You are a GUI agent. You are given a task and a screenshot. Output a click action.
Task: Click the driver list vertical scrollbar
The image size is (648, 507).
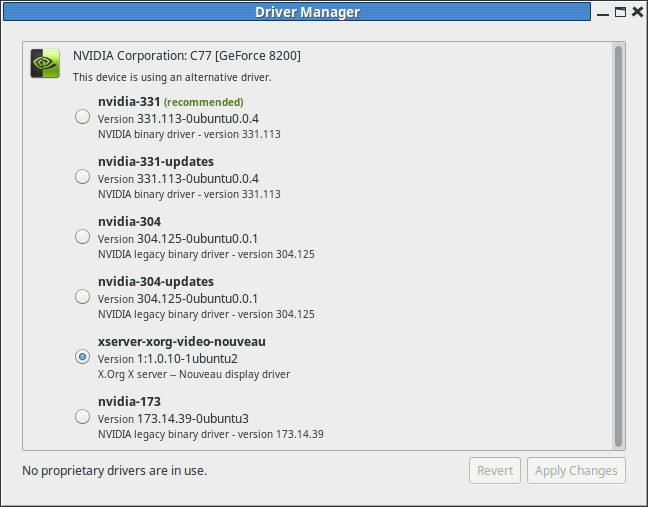[618, 246]
